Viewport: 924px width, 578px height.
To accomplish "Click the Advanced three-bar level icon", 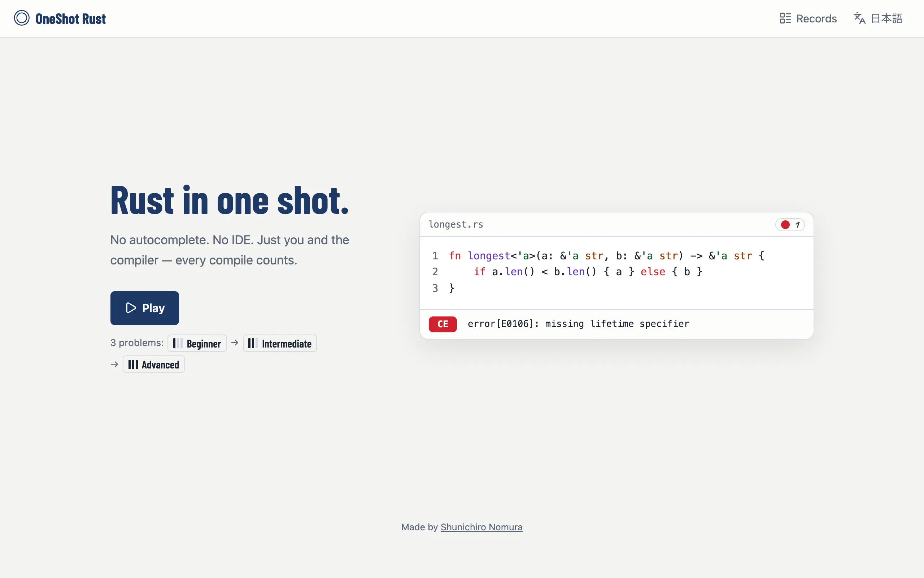I will (x=133, y=364).
